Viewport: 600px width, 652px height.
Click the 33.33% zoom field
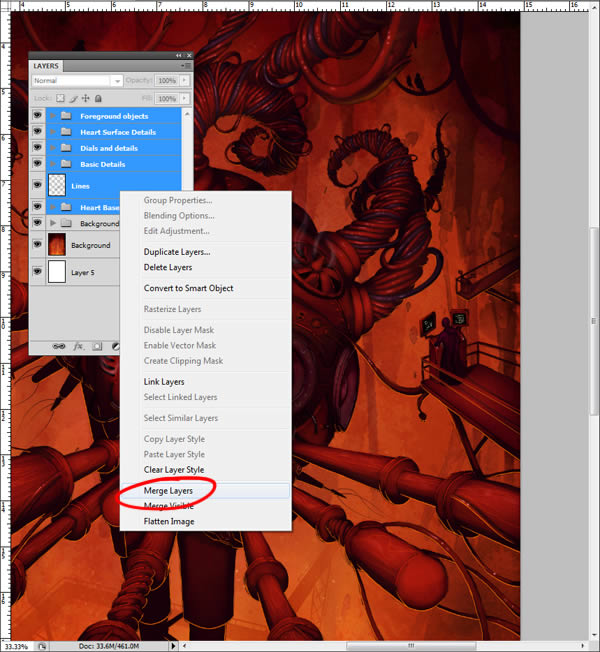16,647
